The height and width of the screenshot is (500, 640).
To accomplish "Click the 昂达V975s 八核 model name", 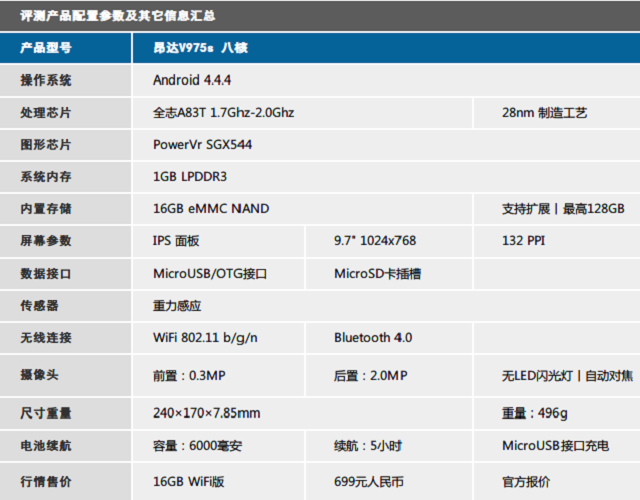I will (x=200, y=48).
